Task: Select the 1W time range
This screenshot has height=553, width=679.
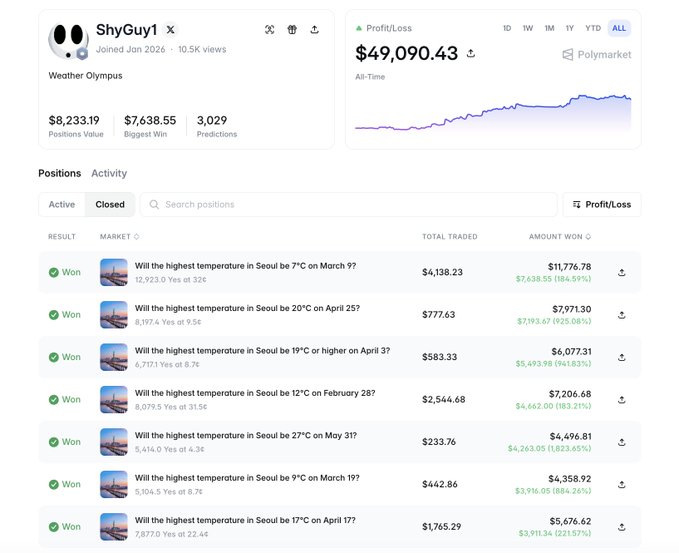Action: [527, 28]
